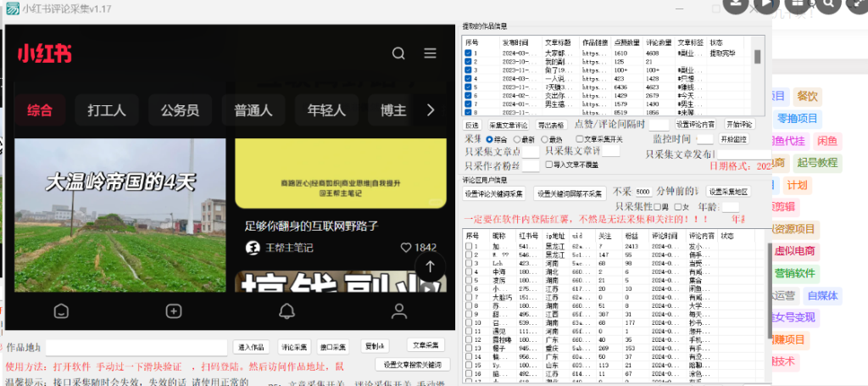868x386 pixels.
Task: Focus the 监控时间 input box
Action: click(704, 139)
